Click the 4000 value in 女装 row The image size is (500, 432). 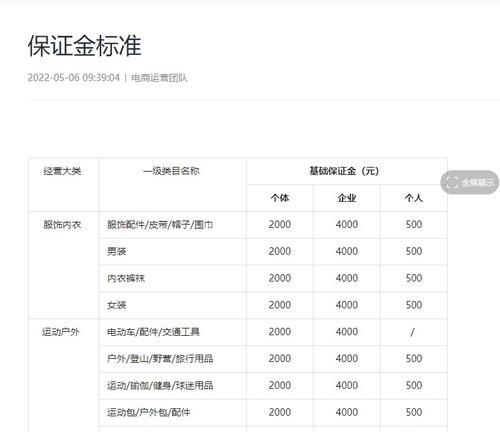[x=347, y=305]
